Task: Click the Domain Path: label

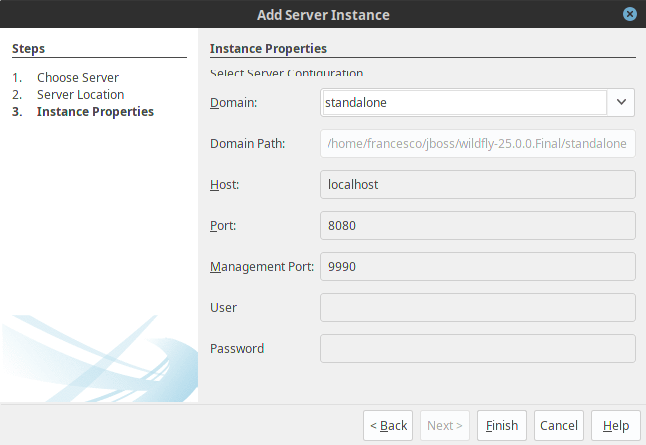Action: [248, 143]
